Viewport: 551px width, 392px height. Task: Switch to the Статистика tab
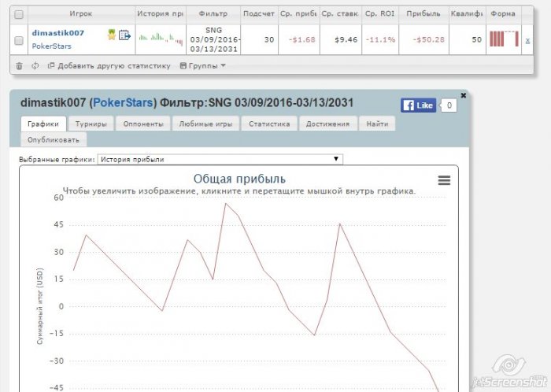click(x=269, y=124)
